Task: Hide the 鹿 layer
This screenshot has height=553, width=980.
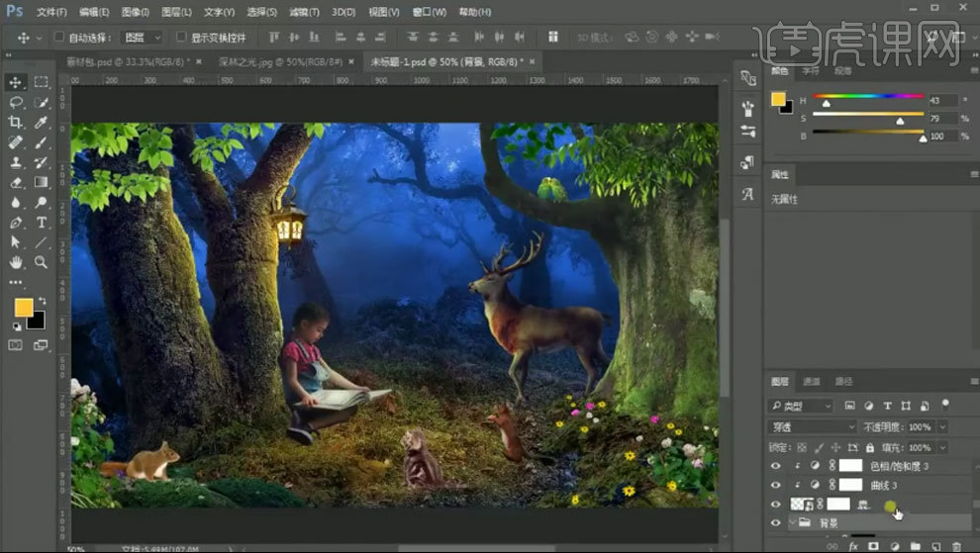Action: pos(776,504)
